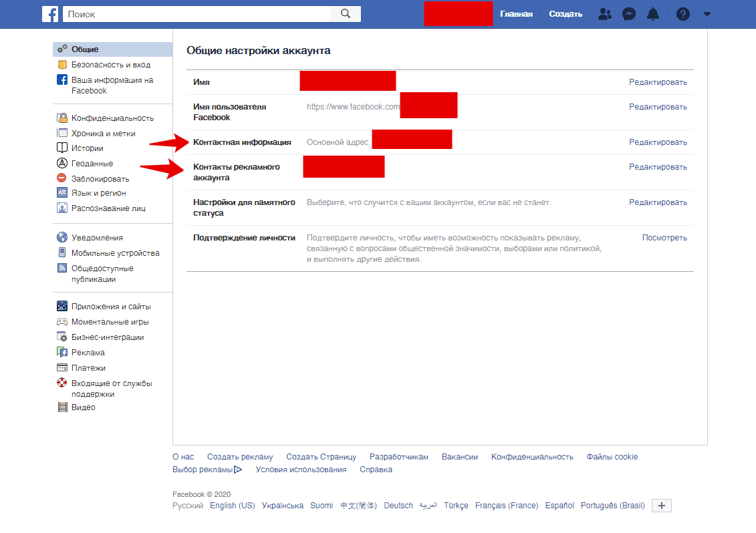
Task: Switch language to Українська
Action: coord(283,506)
